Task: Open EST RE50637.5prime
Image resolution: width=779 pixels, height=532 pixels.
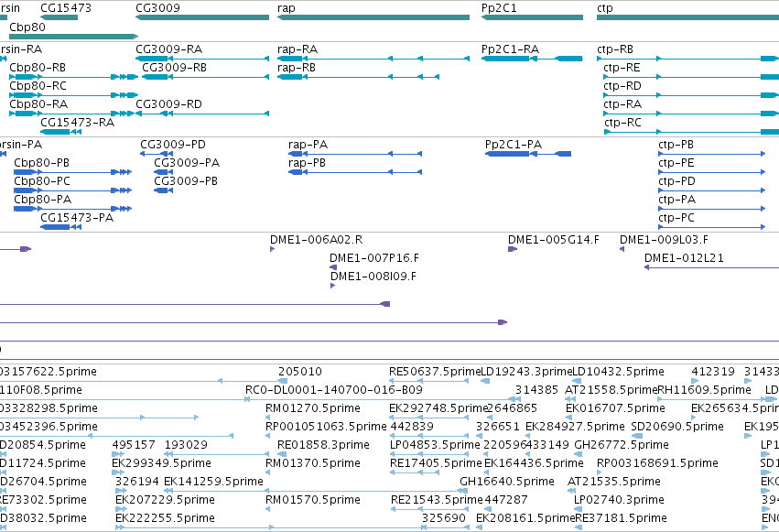Action: tap(435, 372)
